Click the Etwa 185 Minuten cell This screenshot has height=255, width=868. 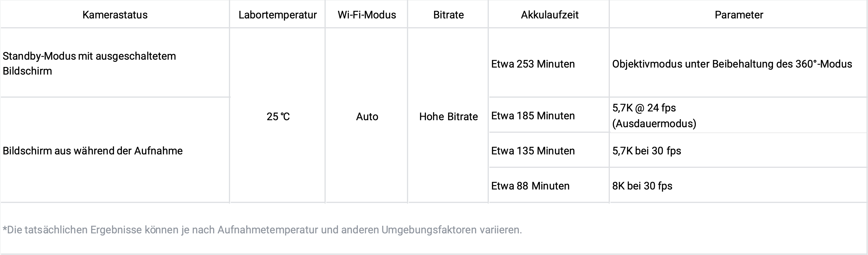549,116
